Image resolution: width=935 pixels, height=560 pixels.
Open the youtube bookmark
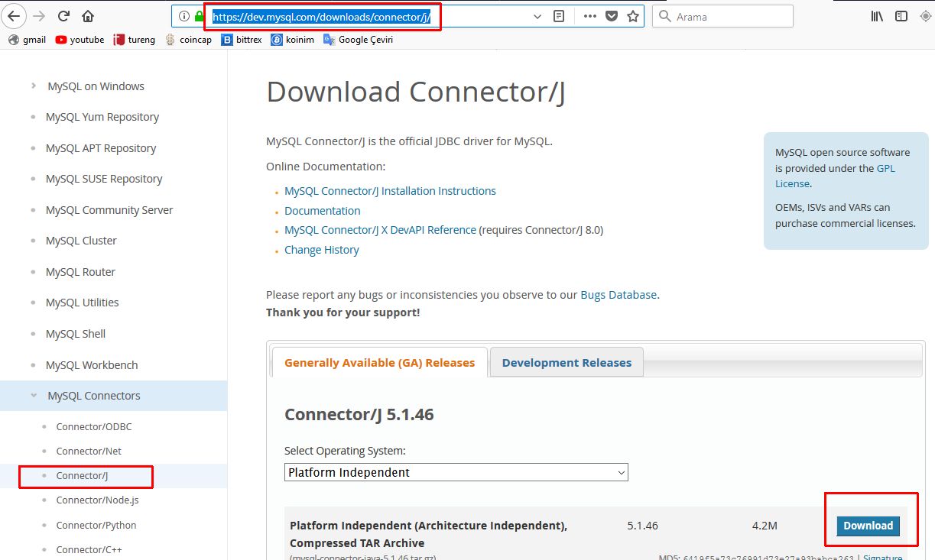pyautogui.click(x=80, y=40)
